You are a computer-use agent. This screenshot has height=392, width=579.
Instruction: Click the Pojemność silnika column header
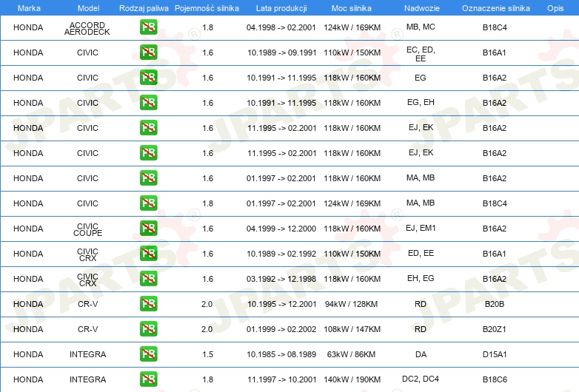[207, 8]
